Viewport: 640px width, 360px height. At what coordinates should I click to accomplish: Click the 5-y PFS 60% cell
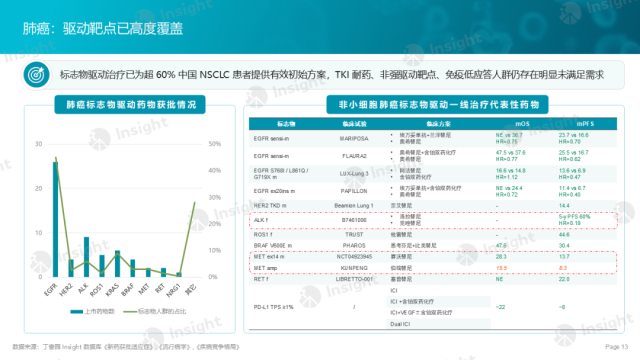pyautogui.click(x=574, y=217)
